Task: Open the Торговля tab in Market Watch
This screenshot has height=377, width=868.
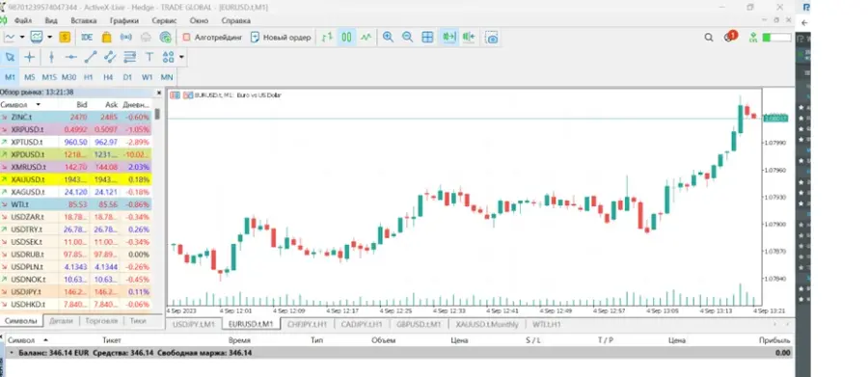Action: [x=102, y=320]
